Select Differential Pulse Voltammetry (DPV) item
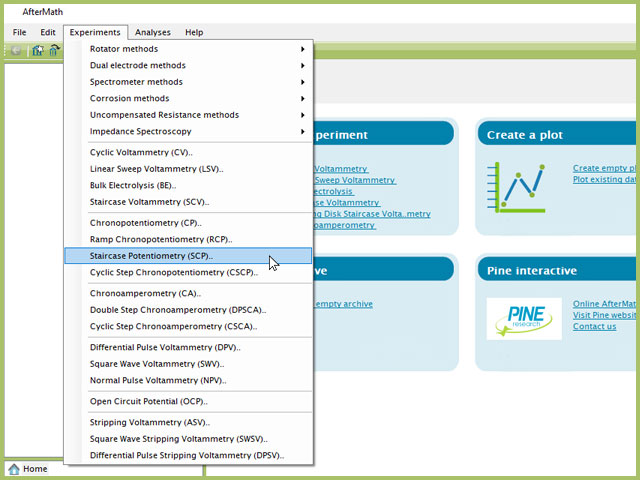 click(189, 347)
